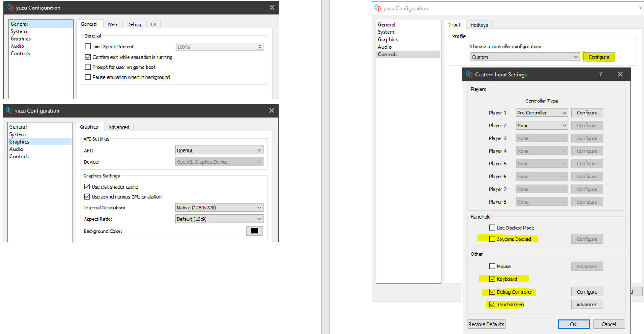Configure Player 1 Pro Controller
The height and width of the screenshot is (334, 644).
pyautogui.click(x=587, y=113)
